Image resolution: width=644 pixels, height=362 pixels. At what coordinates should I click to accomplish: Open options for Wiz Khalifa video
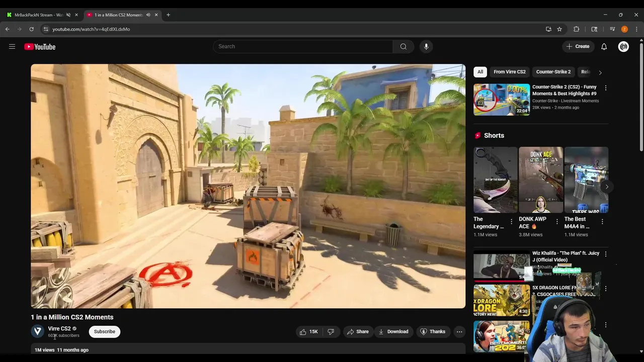(606, 254)
